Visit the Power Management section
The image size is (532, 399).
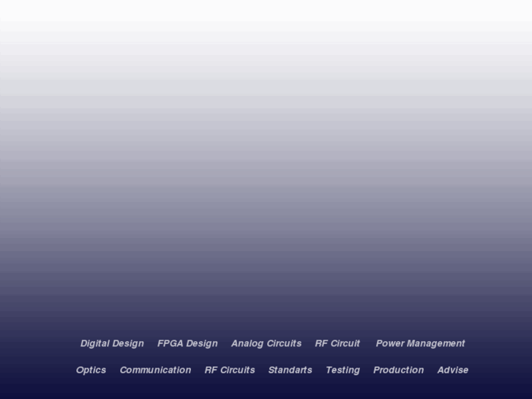(x=420, y=343)
